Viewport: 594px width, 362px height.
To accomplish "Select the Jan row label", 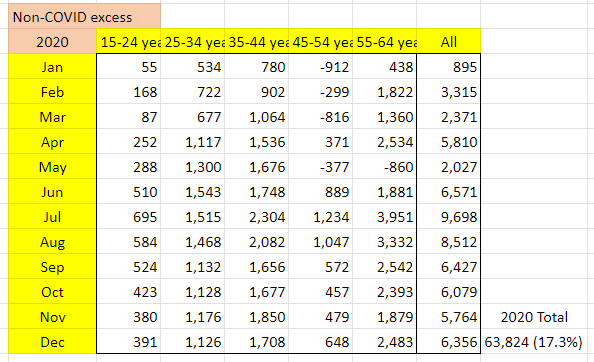I will (x=52, y=67).
